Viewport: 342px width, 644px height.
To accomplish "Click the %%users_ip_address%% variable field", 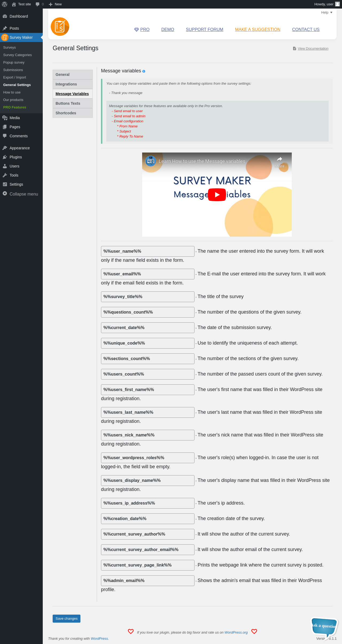I will pyautogui.click(x=148, y=503).
